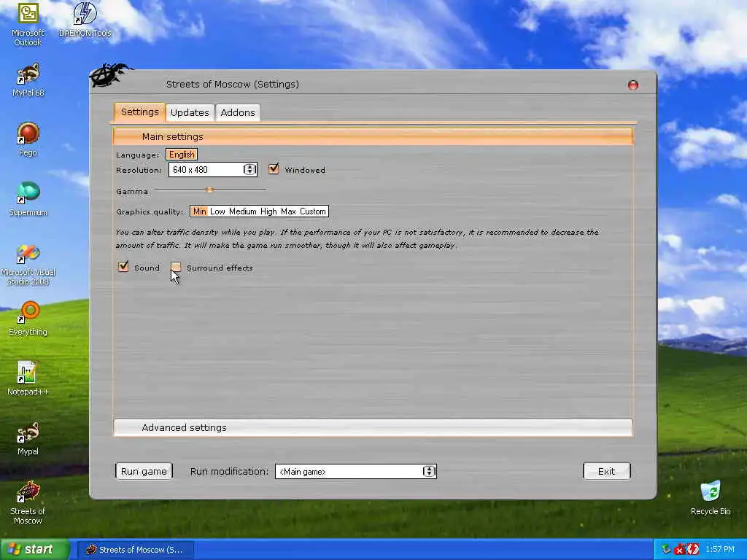Click the English language selector
Image resolution: width=747 pixels, height=560 pixels.
[x=182, y=155]
